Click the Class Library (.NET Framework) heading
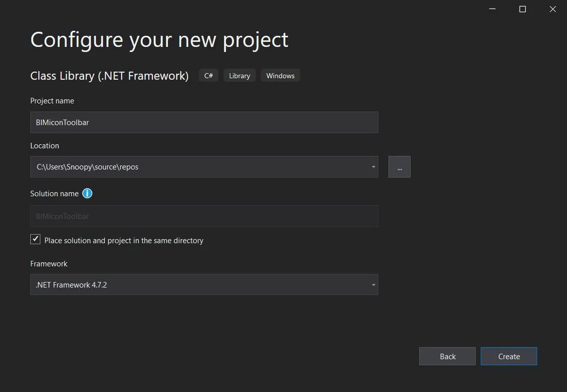The width and height of the screenshot is (567, 392). (x=109, y=76)
